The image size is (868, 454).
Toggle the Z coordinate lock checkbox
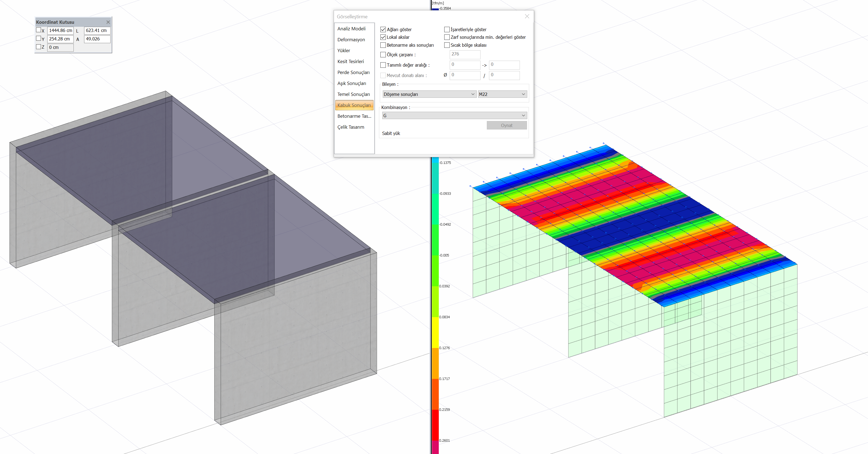point(38,47)
